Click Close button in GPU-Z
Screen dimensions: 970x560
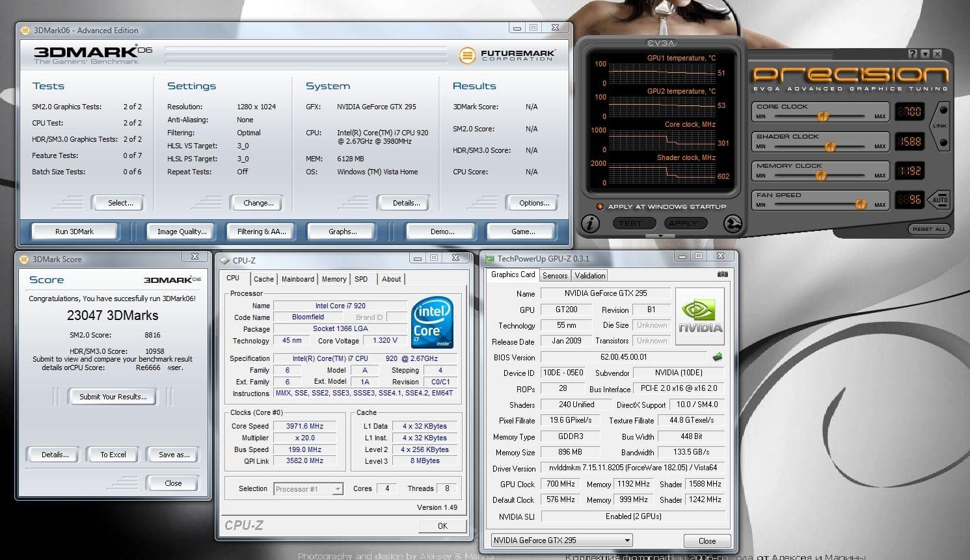click(707, 541)
